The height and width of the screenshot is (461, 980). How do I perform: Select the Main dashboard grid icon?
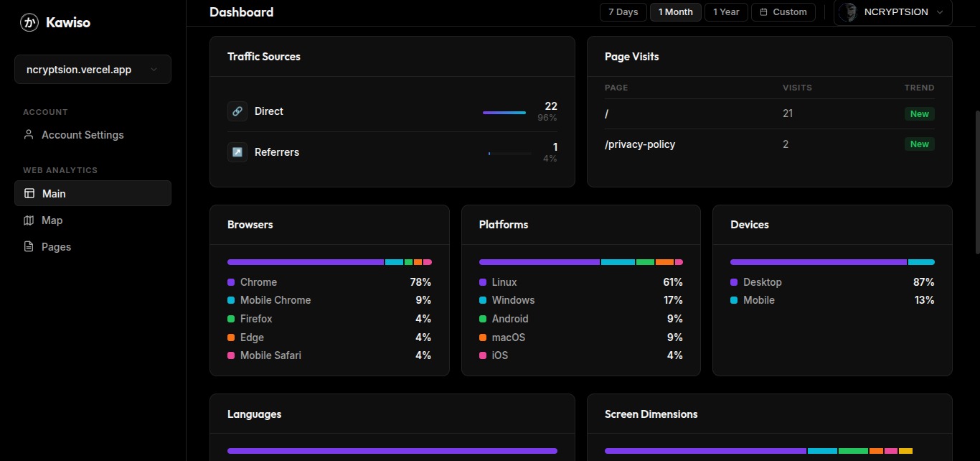click(29, 192)
